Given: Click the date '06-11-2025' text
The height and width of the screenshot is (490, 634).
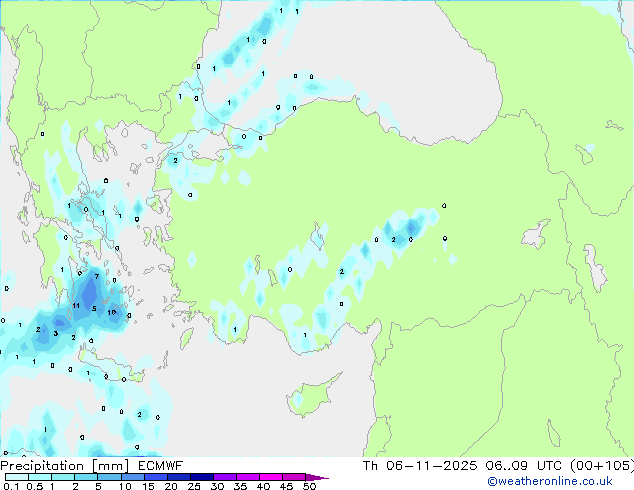Looking at the screenshot, I should pyautogui.click(x=432, y=466).
